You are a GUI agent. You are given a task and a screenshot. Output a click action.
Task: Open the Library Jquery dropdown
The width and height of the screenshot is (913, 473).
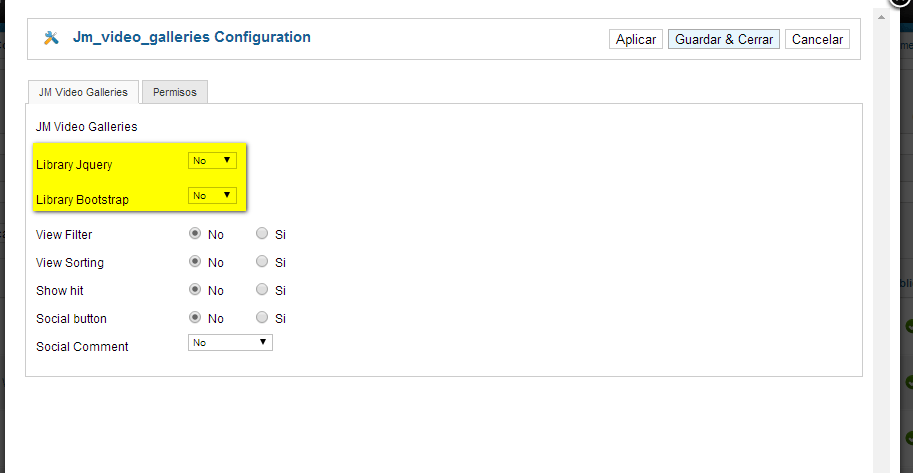212,161
